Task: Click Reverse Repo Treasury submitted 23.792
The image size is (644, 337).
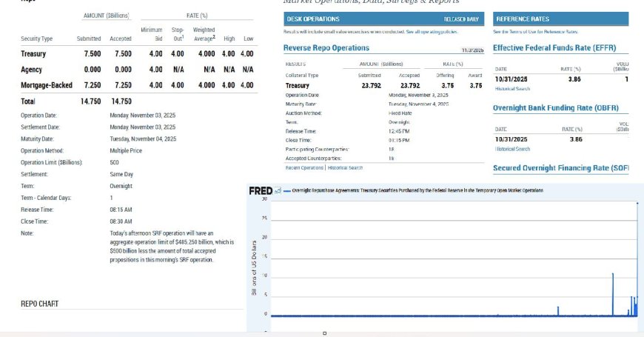Action: coord(372,85)
